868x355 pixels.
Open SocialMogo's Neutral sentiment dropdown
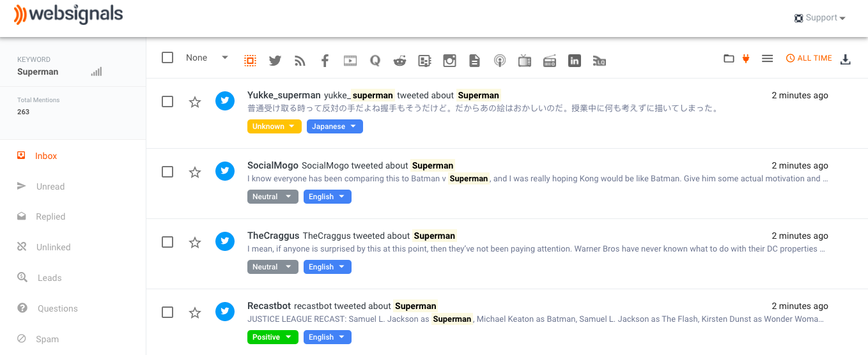pos(272,197)
